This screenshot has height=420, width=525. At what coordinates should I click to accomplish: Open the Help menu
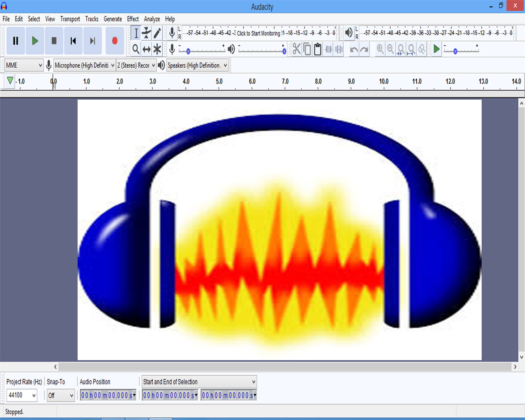[170, 19]
